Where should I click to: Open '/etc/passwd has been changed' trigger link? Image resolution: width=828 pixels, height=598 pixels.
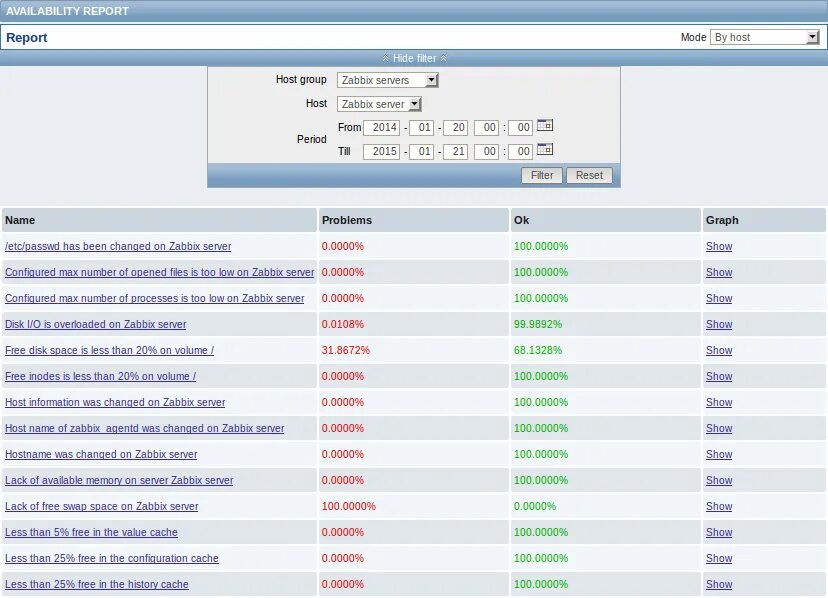coord(118,246)
